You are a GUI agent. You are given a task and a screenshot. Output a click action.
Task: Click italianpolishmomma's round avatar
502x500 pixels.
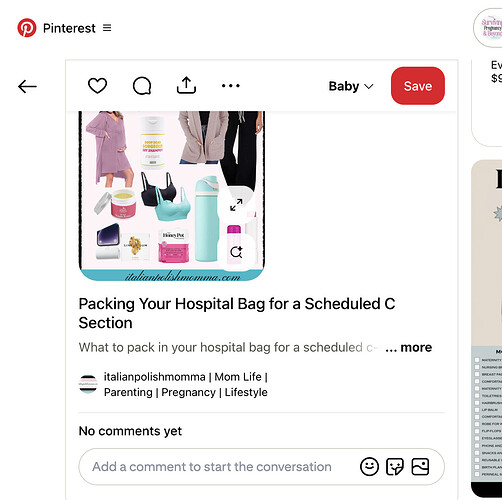(x=88, y=384)
